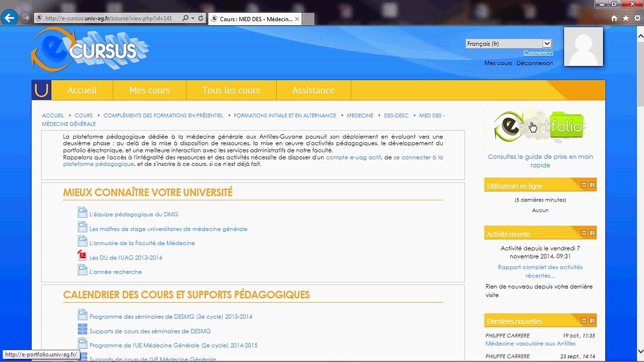
Task: Go back with the browser back arrow
Action: tap(10, 18)
